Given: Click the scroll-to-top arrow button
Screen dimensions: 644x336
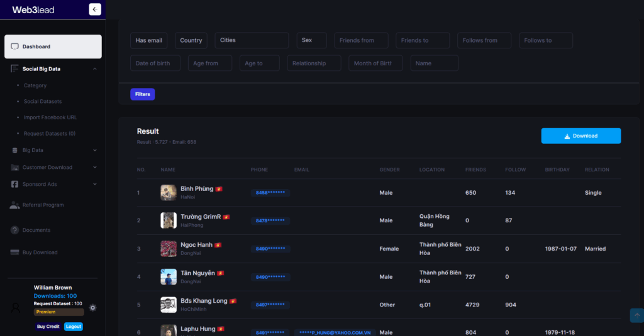Looking at the screenshot, I should pos(636,315).
